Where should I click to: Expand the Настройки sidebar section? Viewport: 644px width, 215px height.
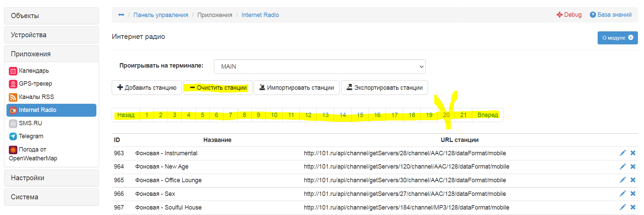[x=51, y=178]
